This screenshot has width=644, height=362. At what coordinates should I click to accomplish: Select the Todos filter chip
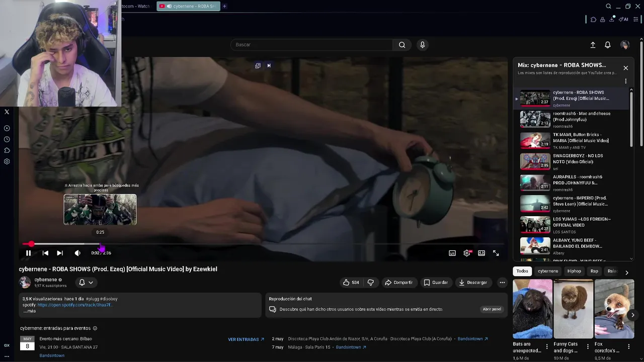tap(522, 271)
